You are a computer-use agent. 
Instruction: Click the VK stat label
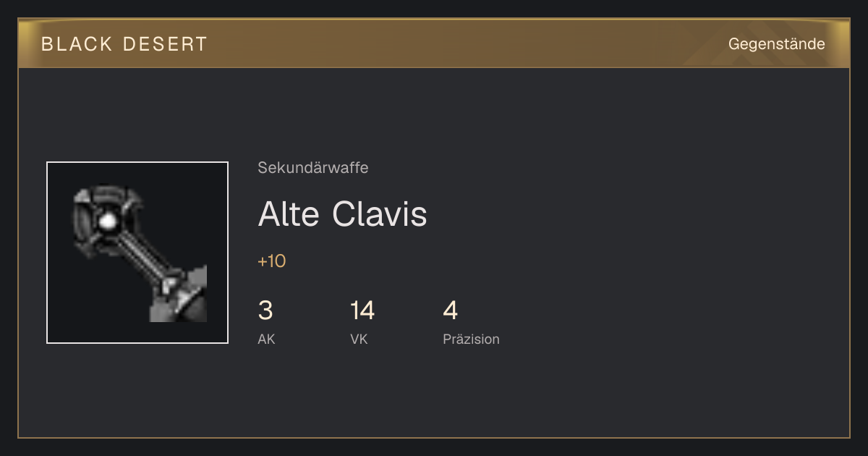tap(359, 339)
